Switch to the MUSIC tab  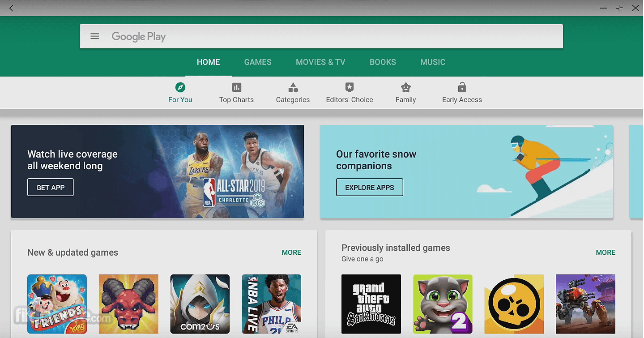(433, 62)
